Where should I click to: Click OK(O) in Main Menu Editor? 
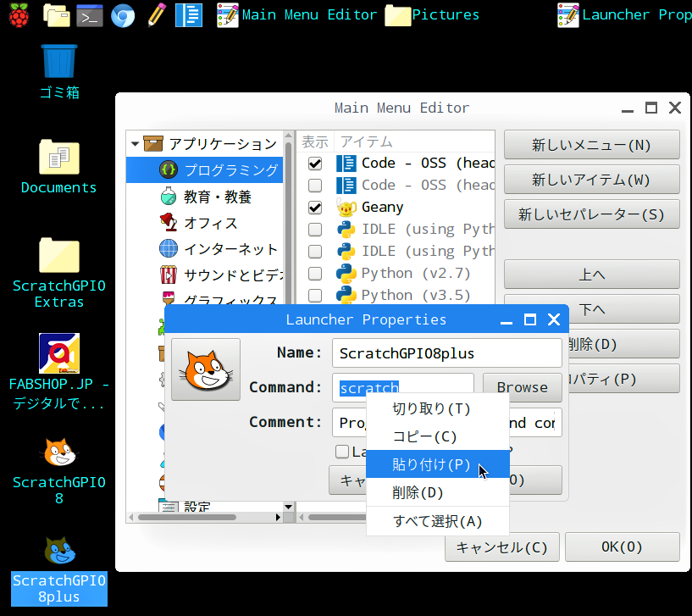623,547
